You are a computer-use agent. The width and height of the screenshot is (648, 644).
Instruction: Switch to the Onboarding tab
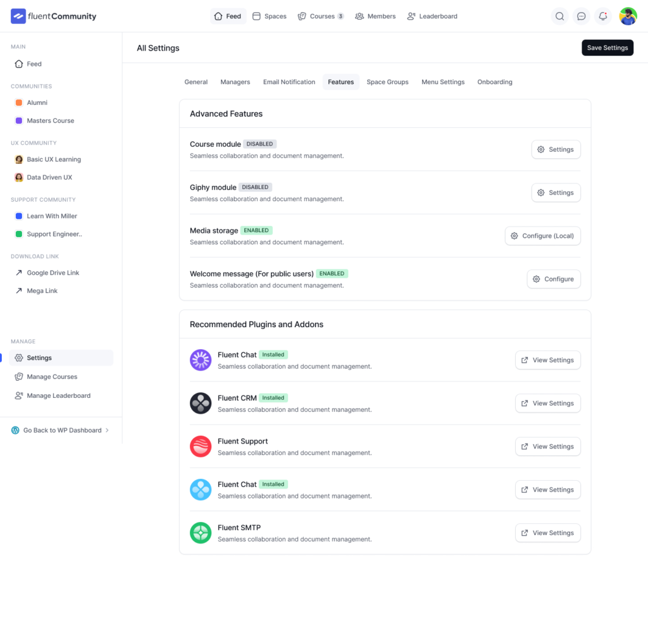495,82
